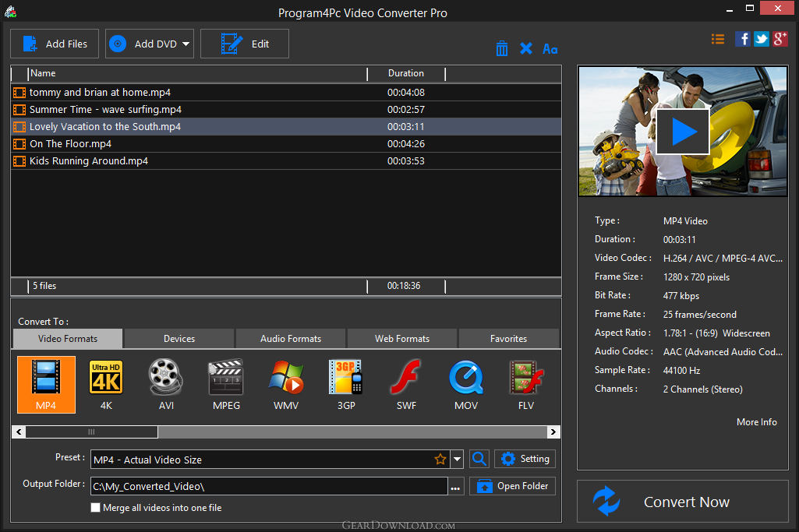Choose the SWF Flash format icon

[406, 384]
